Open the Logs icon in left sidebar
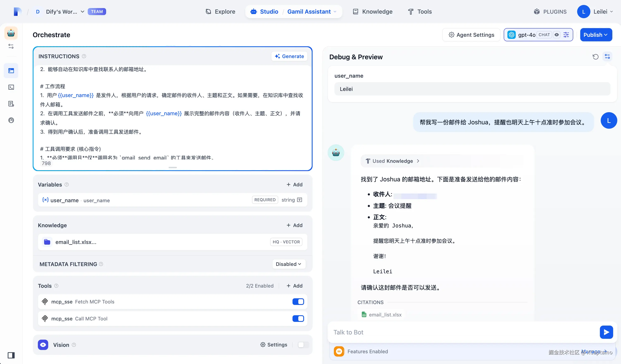The width and height of the screenshot is (621, 364). (11, 104)
